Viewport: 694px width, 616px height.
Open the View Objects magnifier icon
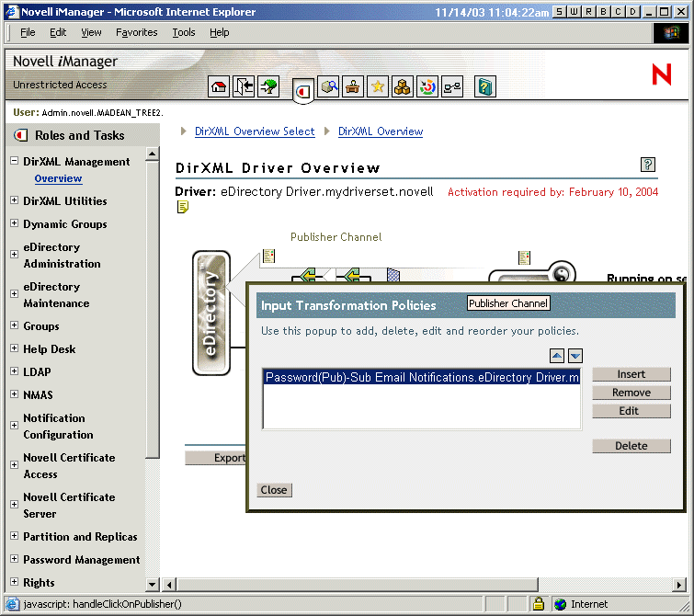pos(328,86)
